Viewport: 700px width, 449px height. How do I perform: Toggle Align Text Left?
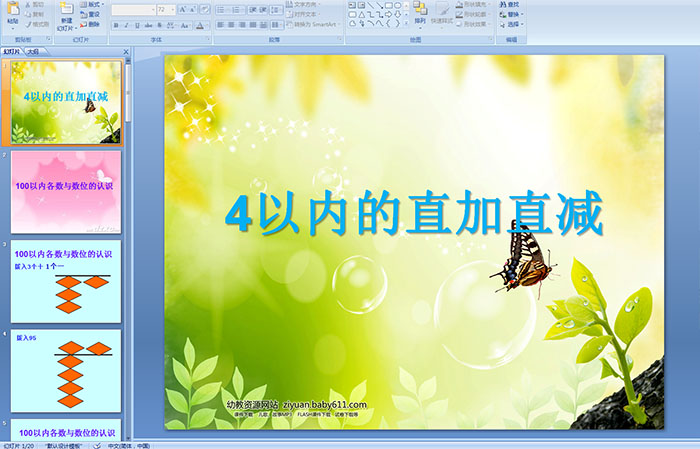click(221, 25)
